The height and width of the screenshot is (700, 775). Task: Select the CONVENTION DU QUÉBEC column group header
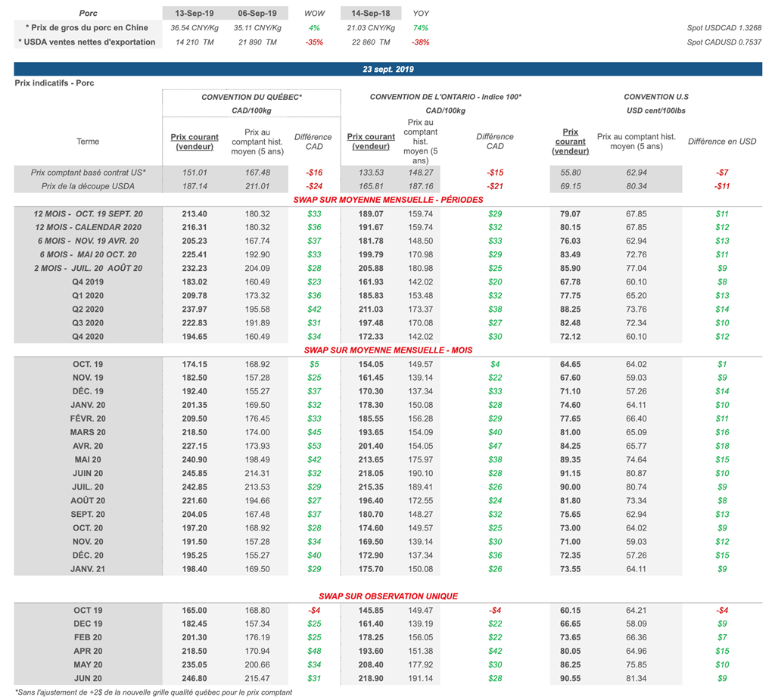(251, 97)
